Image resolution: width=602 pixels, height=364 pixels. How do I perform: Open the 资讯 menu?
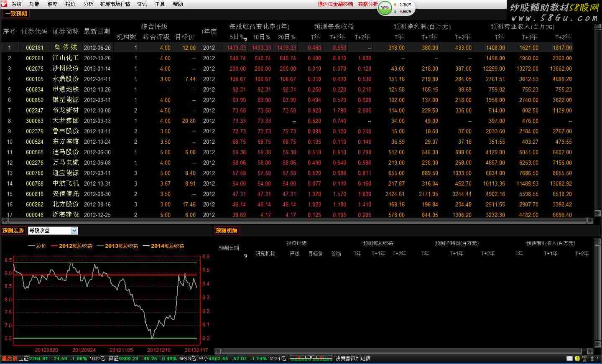[142, 4]
